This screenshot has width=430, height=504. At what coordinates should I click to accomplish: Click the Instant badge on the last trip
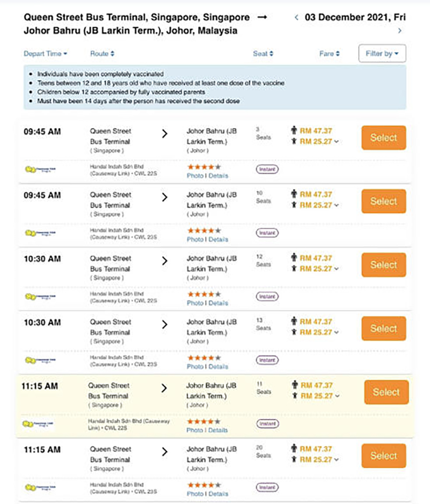[x=267, y=487]
